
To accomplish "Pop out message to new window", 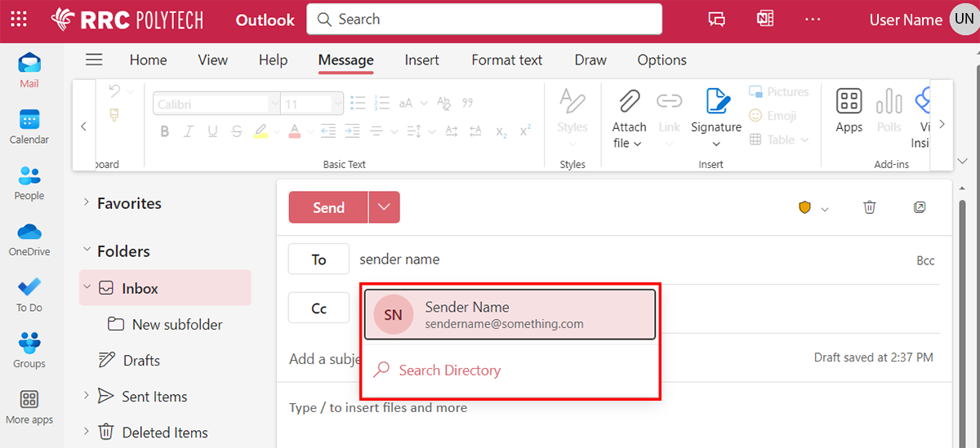I will click(x=920, y=208).
